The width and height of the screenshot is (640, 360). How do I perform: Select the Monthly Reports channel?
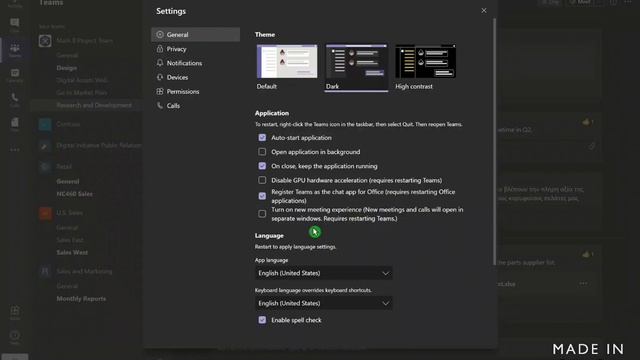81,299
